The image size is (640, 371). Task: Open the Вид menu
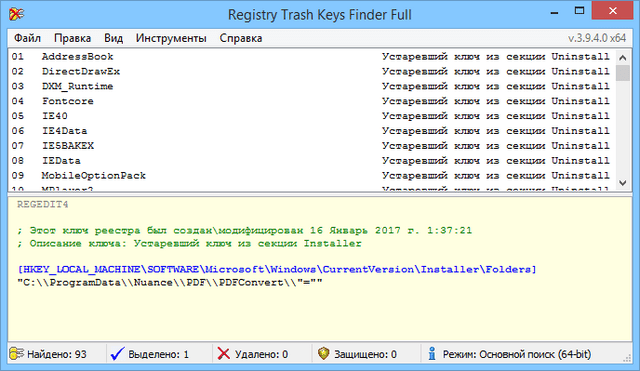pyautogui.click(x=113, y=38)
